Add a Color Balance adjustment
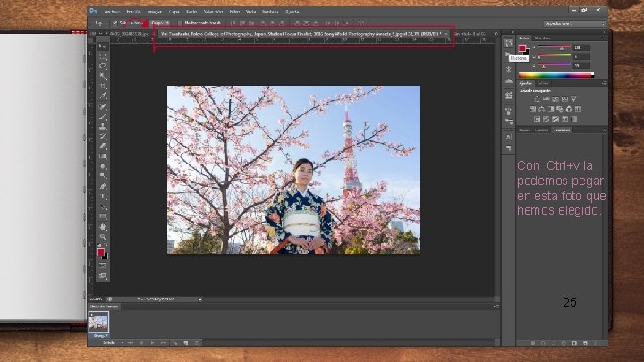The height and width of the screenshot is (362, 644). coord(541,109)
